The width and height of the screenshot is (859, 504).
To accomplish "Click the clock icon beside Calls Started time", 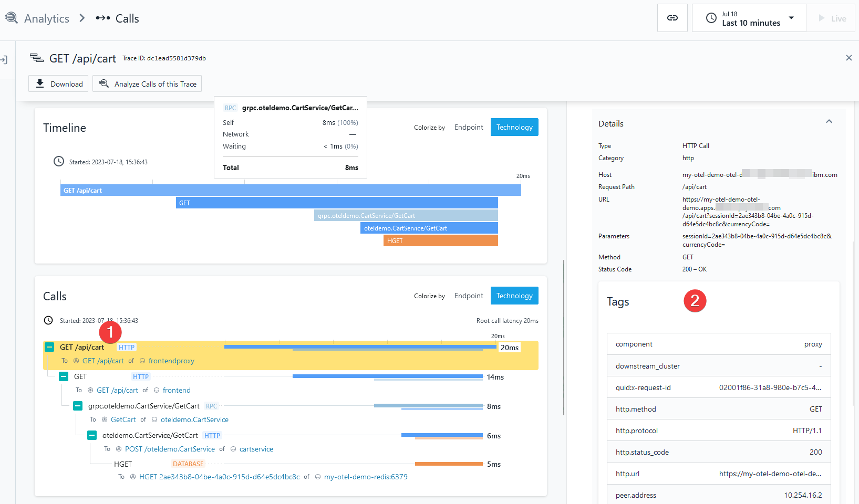I will [48, 320].
